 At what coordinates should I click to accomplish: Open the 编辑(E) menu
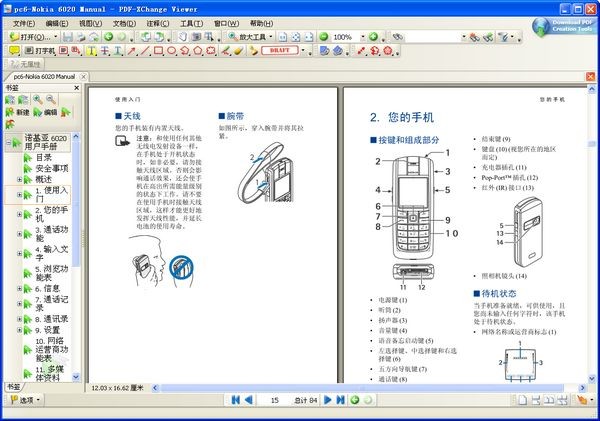(x=57, y=24)
